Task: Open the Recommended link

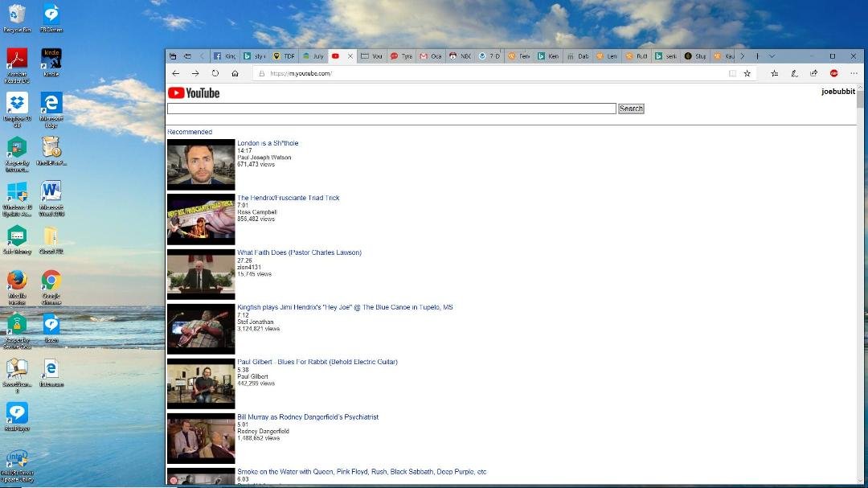Action: pyautogui.click(x=190, y=132)
